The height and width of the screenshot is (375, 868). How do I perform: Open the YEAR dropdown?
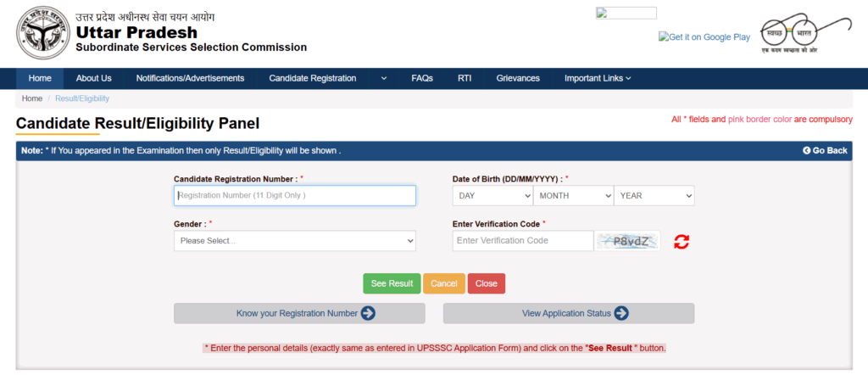[x=654, y=196]
